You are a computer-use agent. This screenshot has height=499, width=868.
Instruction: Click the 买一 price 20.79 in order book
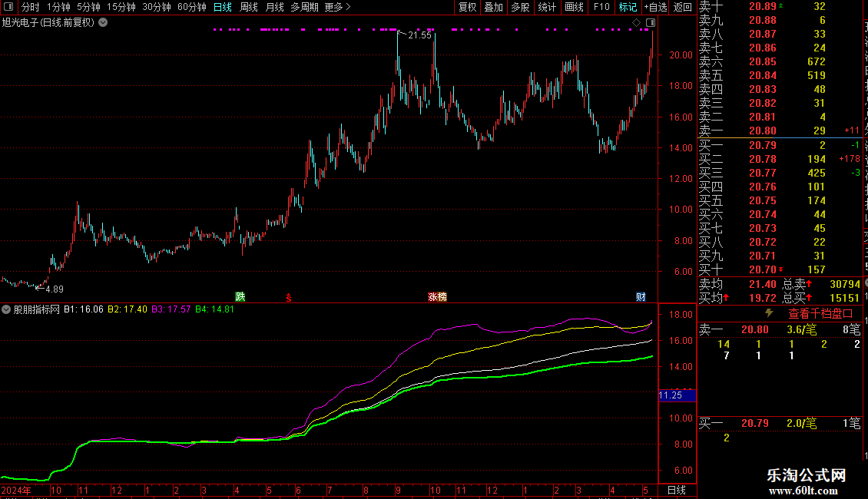tap(763, 146)
